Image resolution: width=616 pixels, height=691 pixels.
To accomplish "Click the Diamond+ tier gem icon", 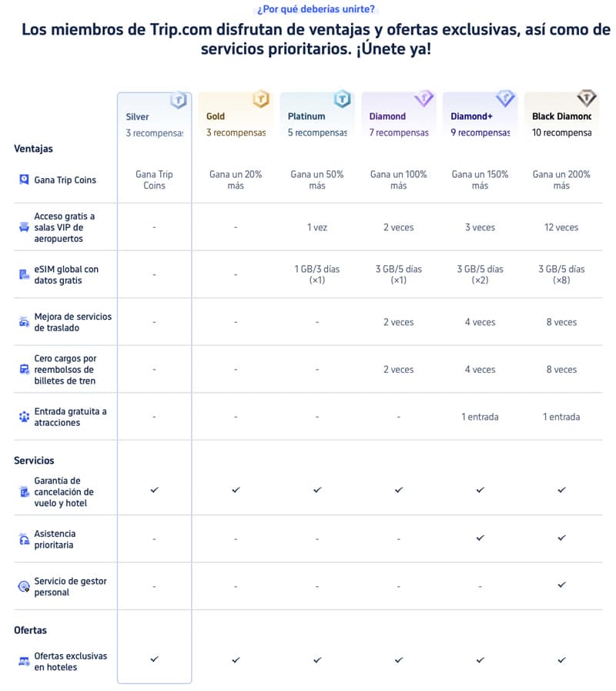I will [505, 99].
